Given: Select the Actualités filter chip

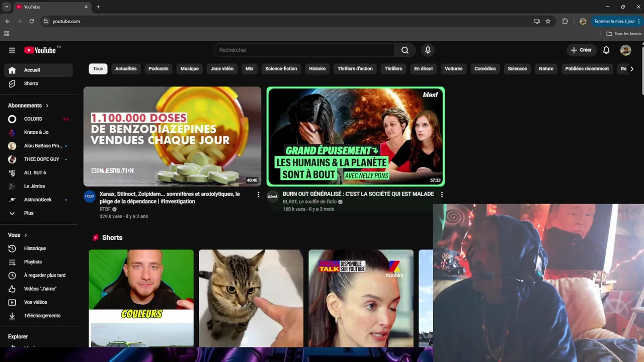Looking at the screenshot, I should (126, 69).
